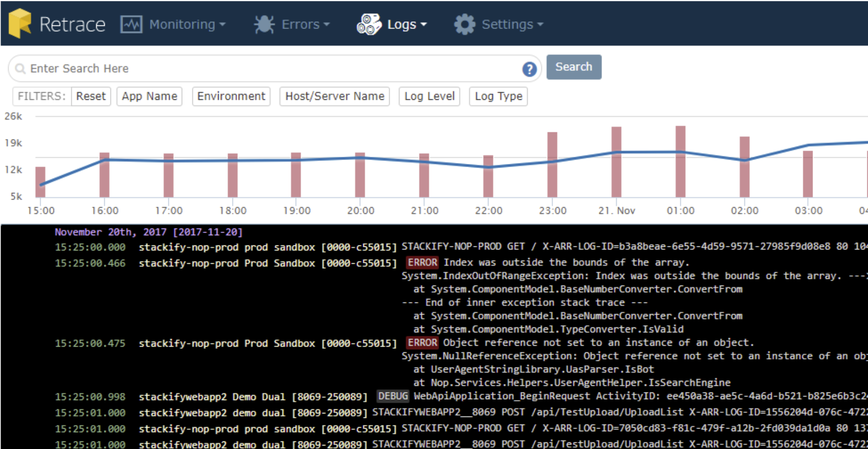Expand the Errors dropdown menu

pyautogui.click(x=306, y=24)
